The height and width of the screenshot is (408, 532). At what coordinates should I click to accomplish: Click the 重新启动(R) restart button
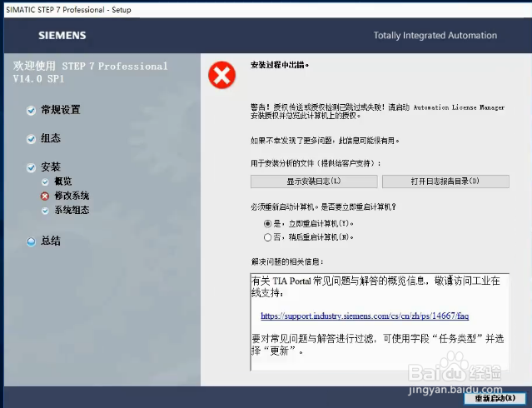click(495, 399)
